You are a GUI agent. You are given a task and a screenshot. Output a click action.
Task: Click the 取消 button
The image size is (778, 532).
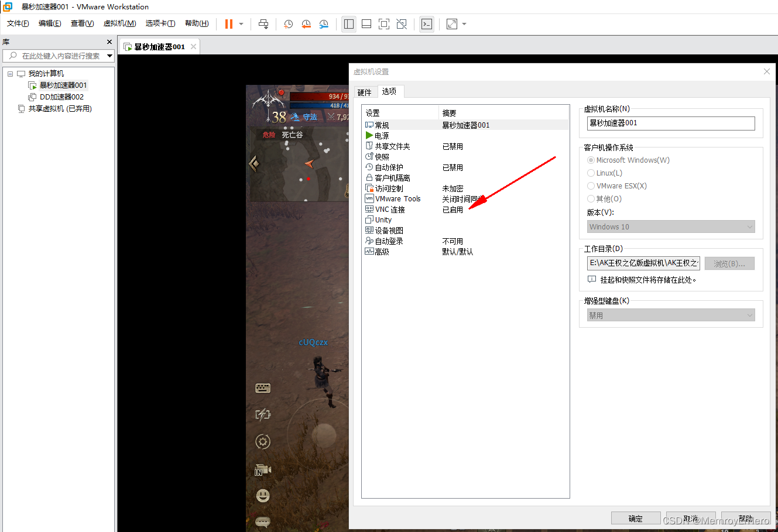click(691, 519)
